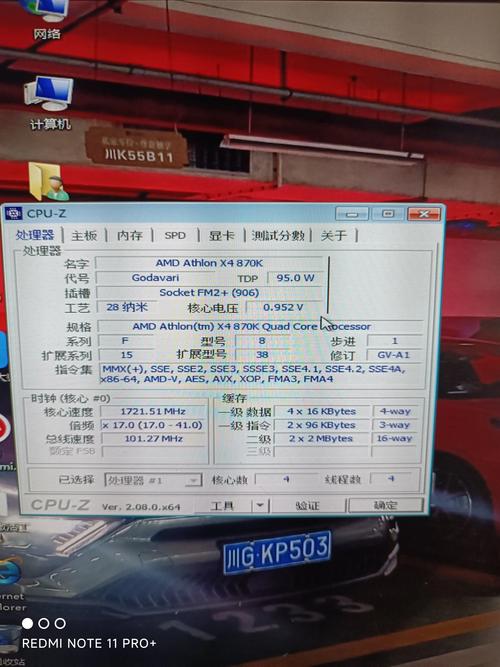Open the 处理器 #1 selection dropdown
This screenshot has width=500, height=667.
(153, 480)
